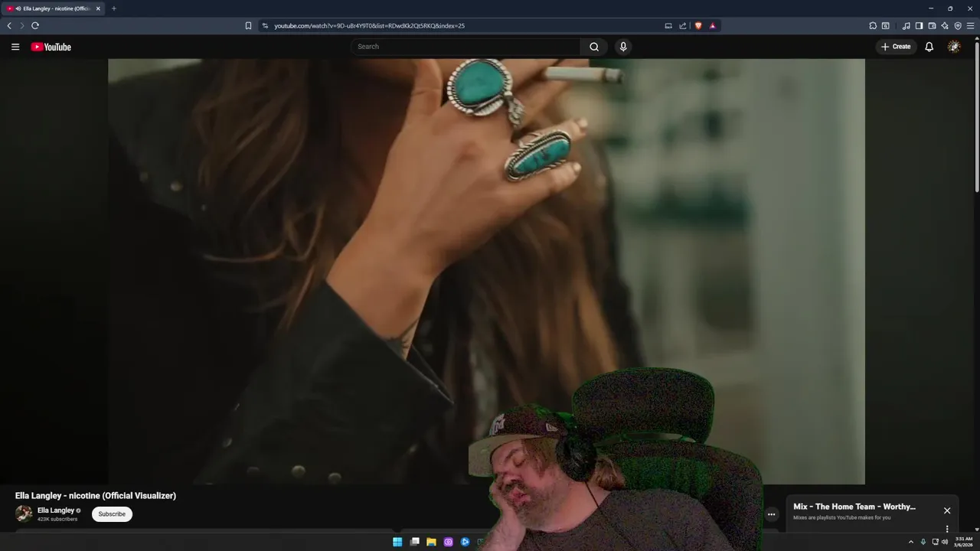Close the Mix playlist panel
This screenshot has height=551, width=980.
click(947, 510)
